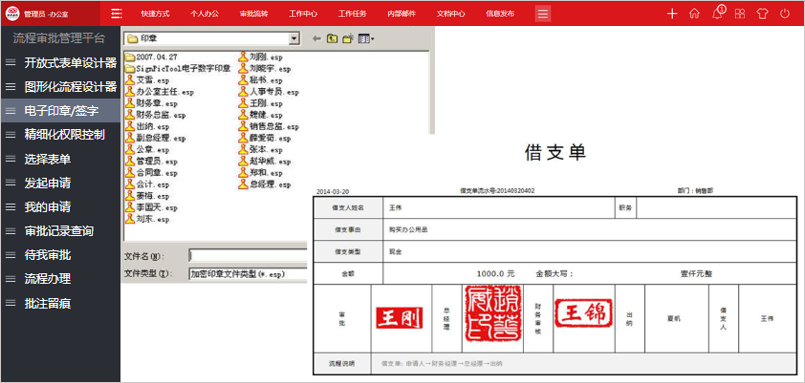Screen dimensions: 805x383
Task: Open 审批流转 menu
Action: 254,14
